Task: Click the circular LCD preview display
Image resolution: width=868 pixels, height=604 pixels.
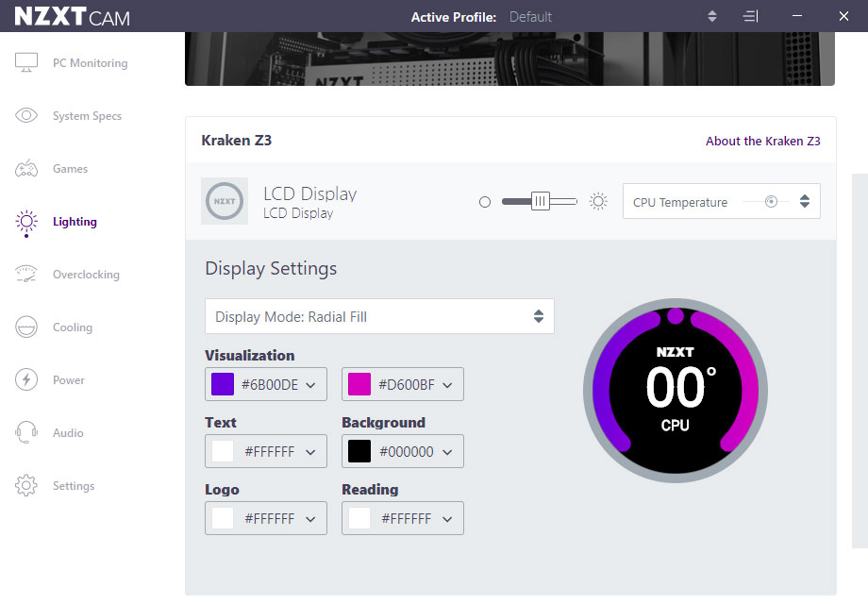Action: 676,391
